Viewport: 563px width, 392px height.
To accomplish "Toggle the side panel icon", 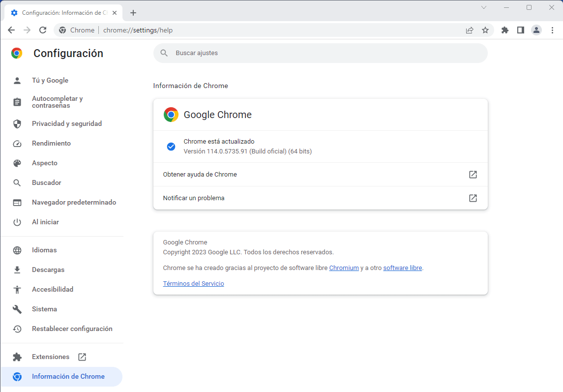I will tap(520, 30).
